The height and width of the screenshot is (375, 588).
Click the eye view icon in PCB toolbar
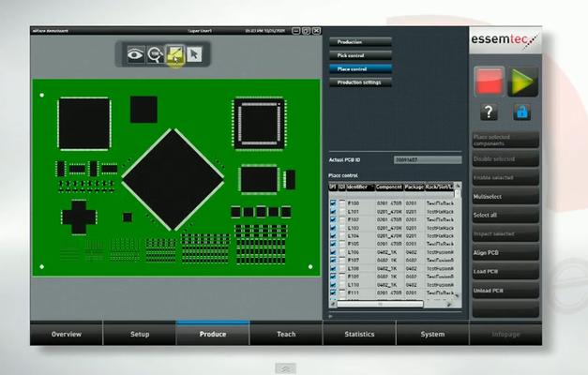pos(136,55)
